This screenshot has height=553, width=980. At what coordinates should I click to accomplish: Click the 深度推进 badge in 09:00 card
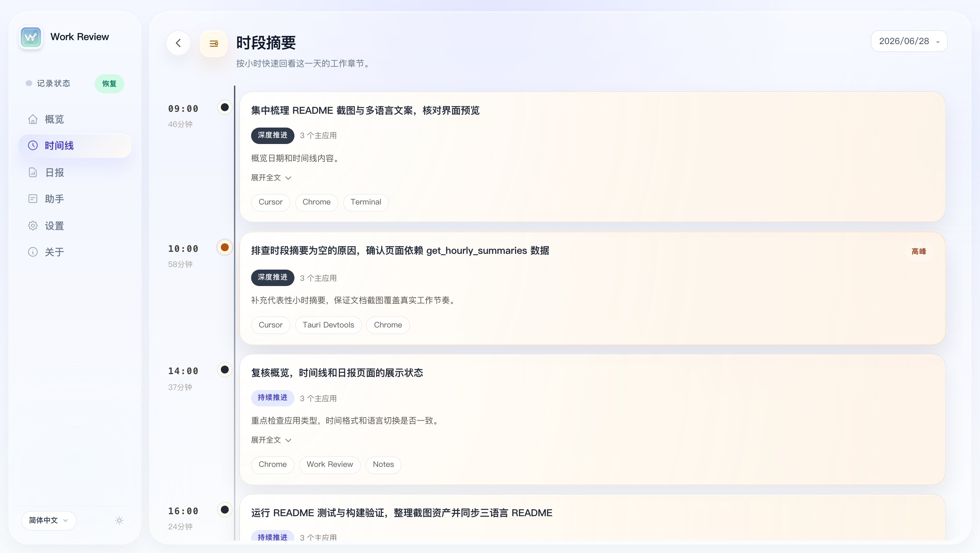tap(272, 135)
